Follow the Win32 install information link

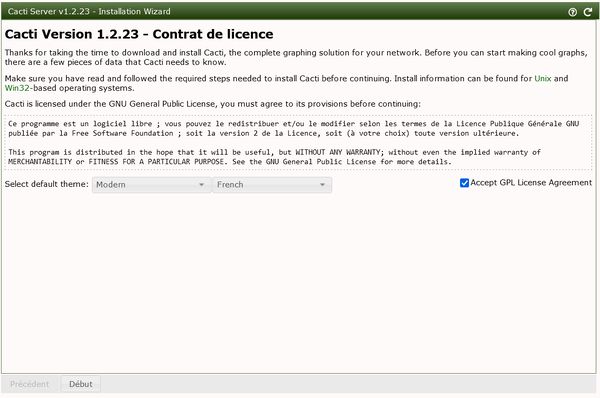pos(17,88)
